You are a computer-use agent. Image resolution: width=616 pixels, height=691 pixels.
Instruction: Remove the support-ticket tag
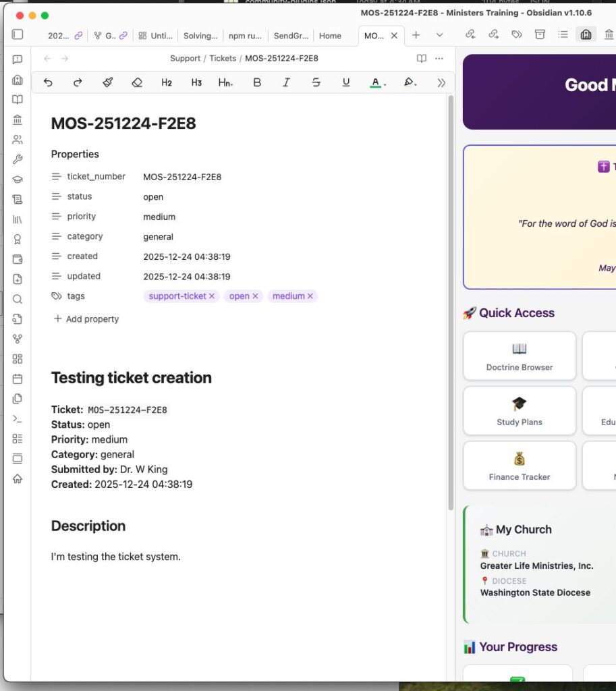pos(212,296)
